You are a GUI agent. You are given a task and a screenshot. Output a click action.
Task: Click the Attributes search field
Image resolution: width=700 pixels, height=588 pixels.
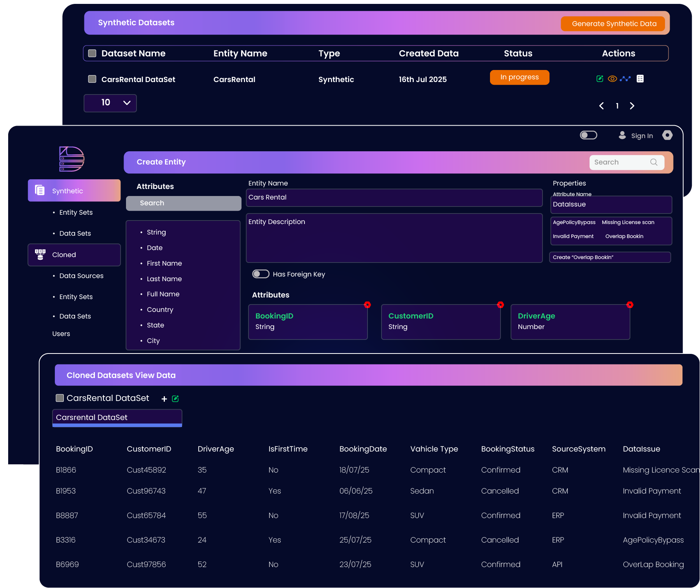click(184, 203)
